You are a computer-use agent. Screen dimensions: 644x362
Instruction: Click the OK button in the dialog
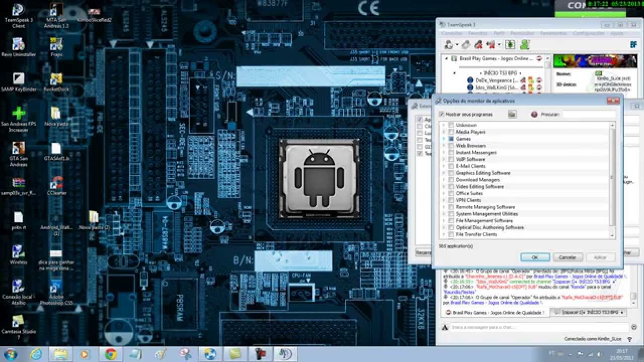[x=535, y=257]
